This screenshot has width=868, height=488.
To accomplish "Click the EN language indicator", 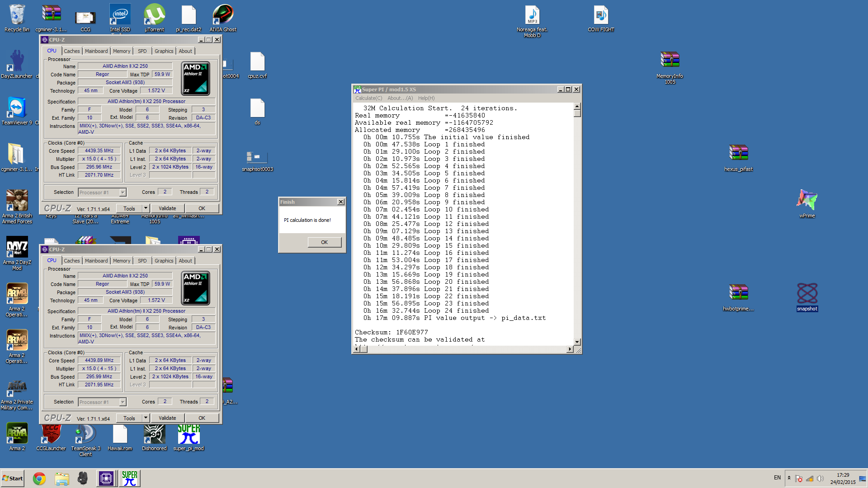I will (x=777, y=478).
